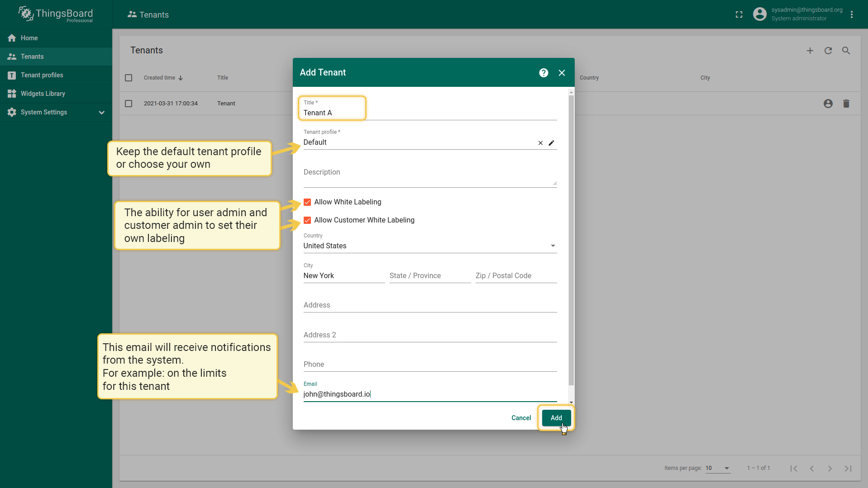Screen dimensions: 868x488
Task: Open items per page dropdown
Action: pos(718,468)
